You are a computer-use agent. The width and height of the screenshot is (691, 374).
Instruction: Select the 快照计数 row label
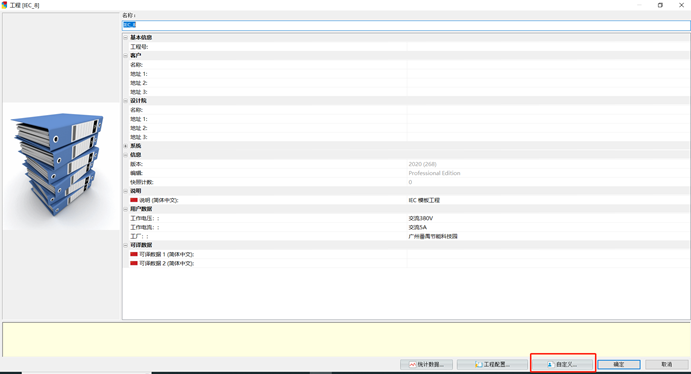click(142, 182)
